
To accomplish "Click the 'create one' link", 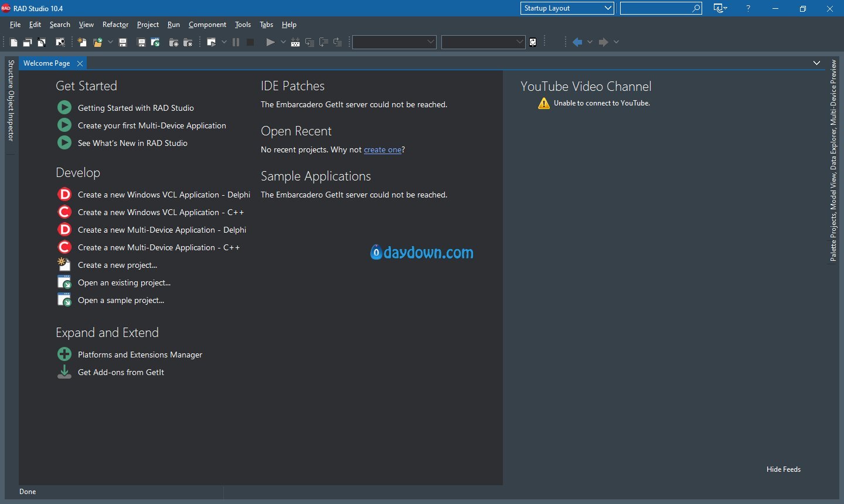I will coord(383,150).
